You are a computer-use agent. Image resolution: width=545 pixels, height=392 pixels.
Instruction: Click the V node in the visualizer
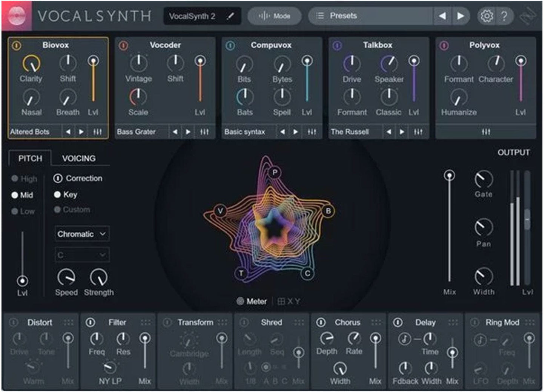[x=220, y=211]
